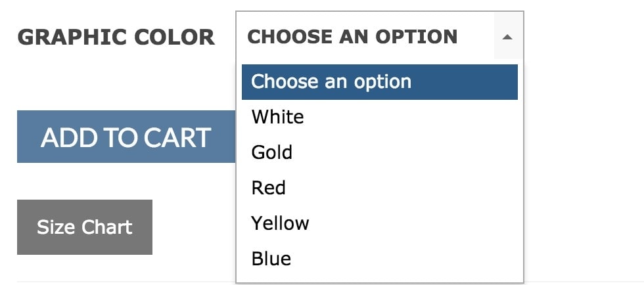Select the highlighted "Choose an option" list entry

click(x=379, y=82)
